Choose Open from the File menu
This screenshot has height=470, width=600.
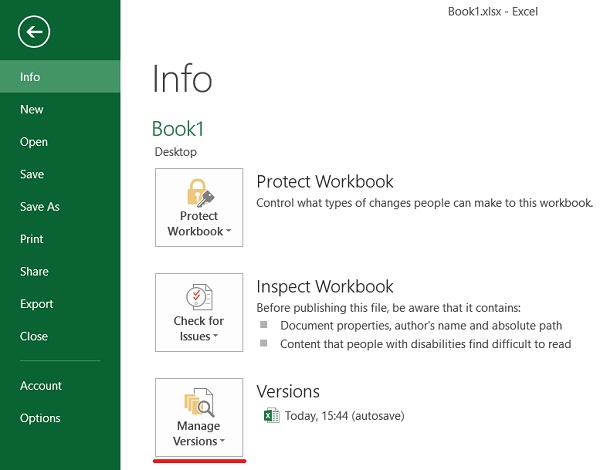(60, 142)
